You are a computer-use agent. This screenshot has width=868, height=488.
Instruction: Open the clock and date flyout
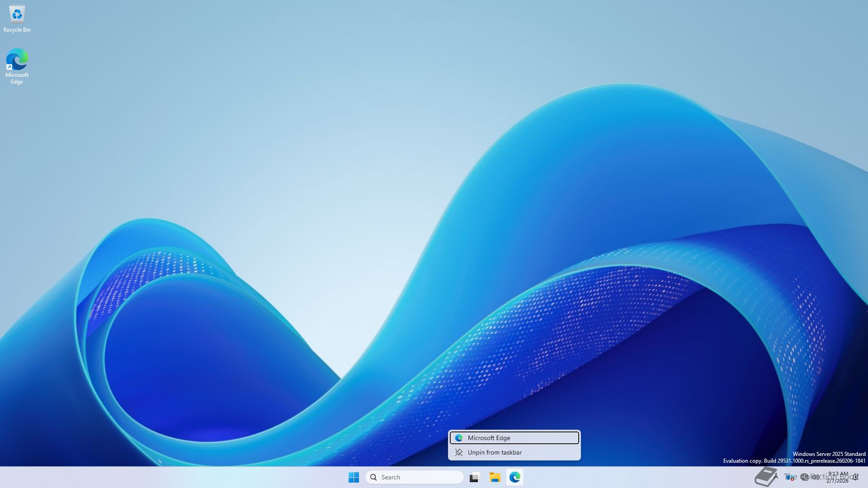[x=838, y=477]
